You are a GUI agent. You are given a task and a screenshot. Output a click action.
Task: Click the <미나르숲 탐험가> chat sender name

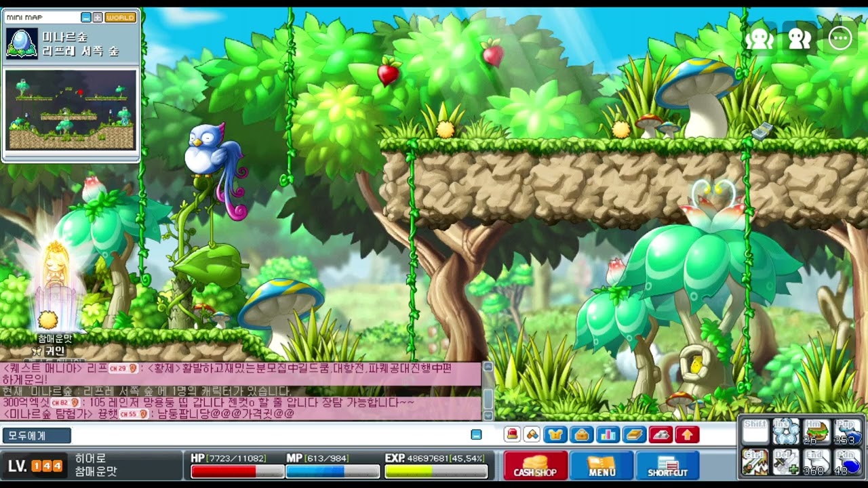coord(60,414)
